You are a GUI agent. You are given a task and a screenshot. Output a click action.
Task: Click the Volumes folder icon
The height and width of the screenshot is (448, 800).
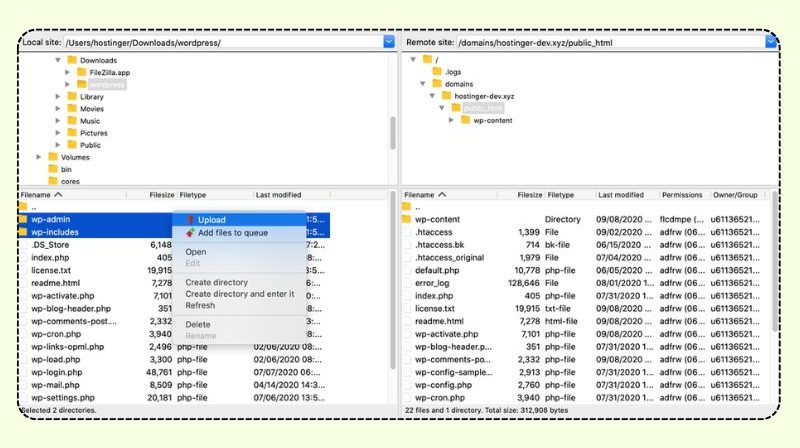[53, 157]
